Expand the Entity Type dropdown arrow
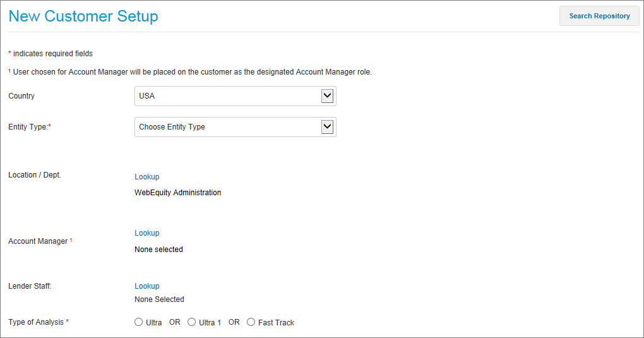 point(327,127)
